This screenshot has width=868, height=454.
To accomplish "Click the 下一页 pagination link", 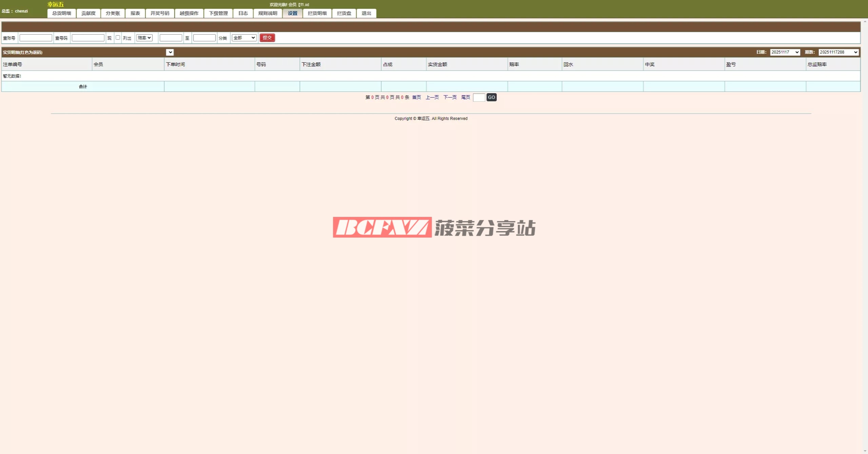I will coord(450,97).
